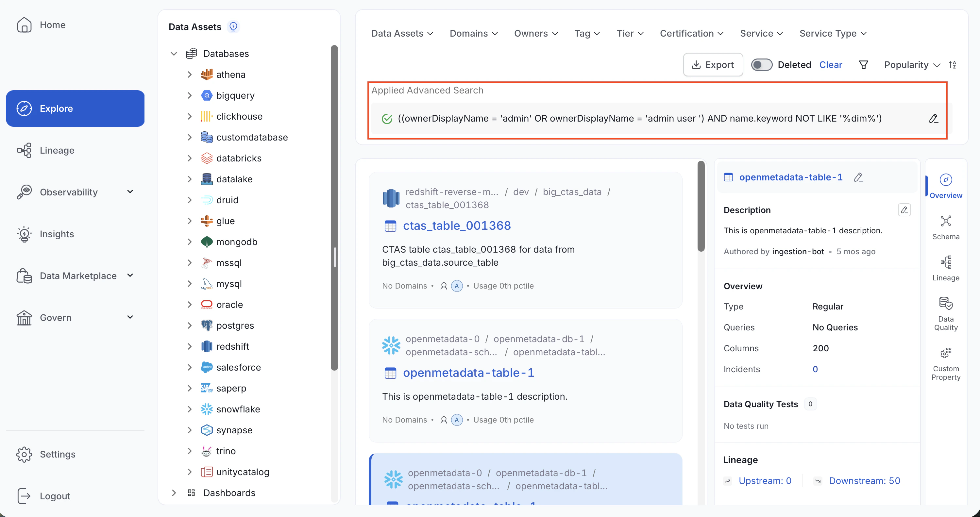Select trino in the tree

pos(226,451)
